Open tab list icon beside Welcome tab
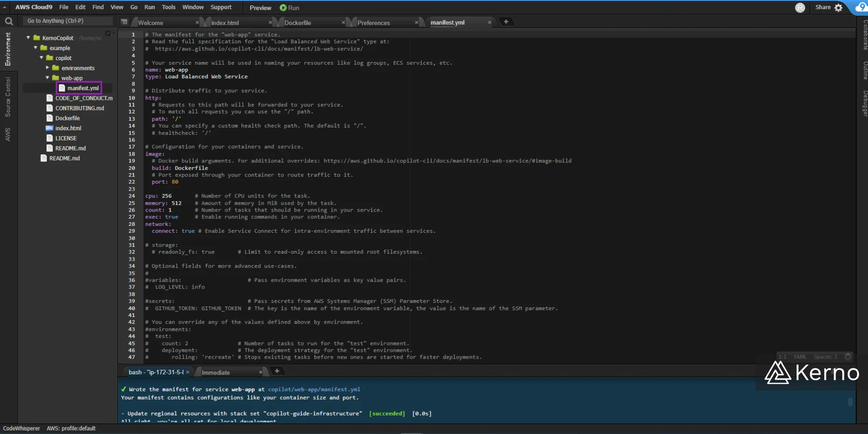Screen dimensions: 868x434 pyautogui.click(x=124, y=22)
